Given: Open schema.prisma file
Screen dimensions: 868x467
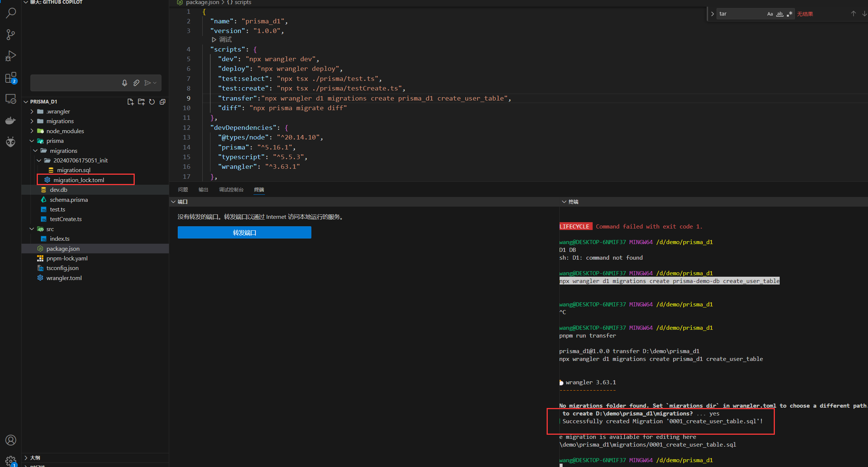Looking at the screenshot, I should [69, 200].
